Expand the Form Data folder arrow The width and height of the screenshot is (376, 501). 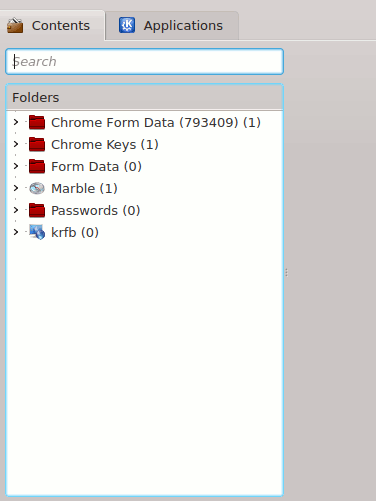tap(16, 166)
